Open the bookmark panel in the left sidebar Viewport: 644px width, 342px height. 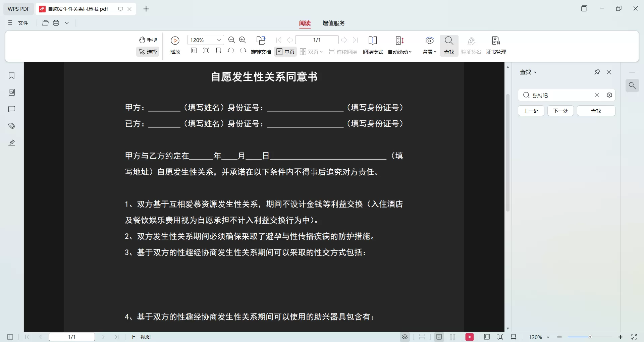click(12, 75)
